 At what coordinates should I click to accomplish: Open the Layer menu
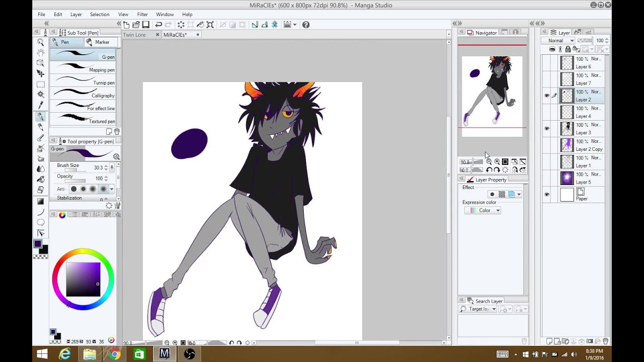click(x=76, y=15)
